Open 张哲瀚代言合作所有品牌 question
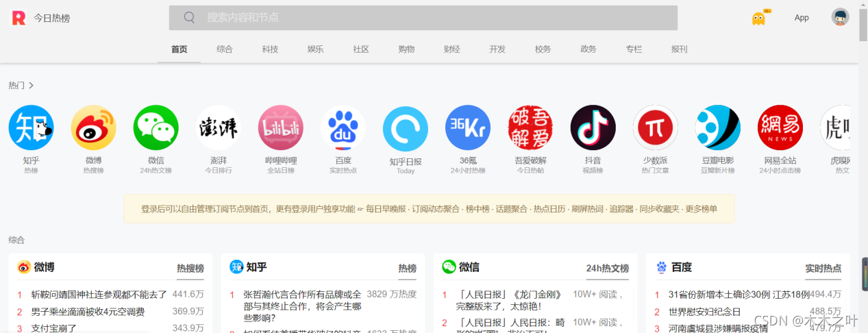The width and height of the screenshot is (868, 333). (x=302, y=306)
